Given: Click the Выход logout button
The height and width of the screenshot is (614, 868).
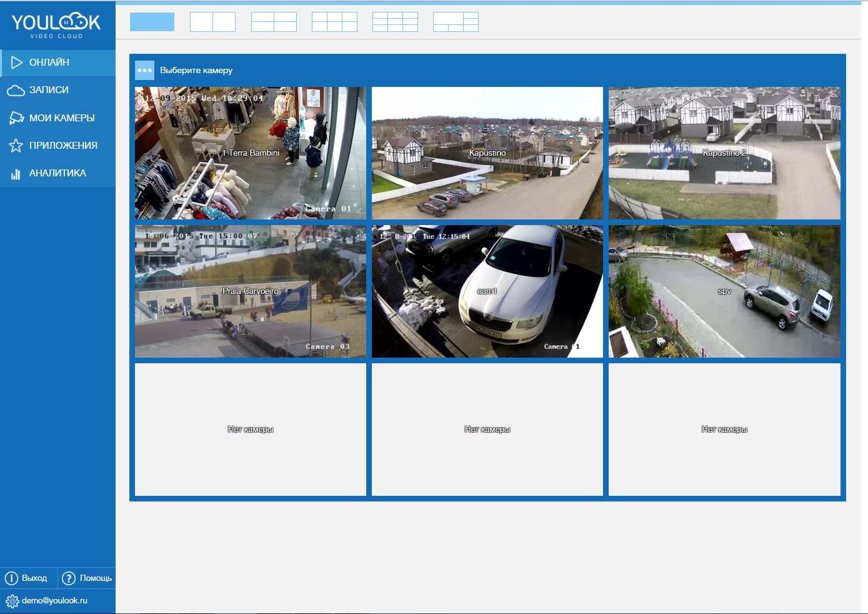Looking at the screenshot, I should pyautogui.click(x=28, y=578).
